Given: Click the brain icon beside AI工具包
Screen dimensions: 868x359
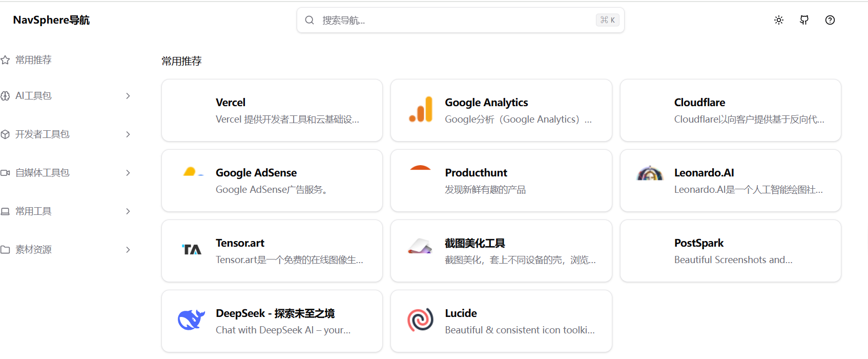Looking at the screenshot, I should pyautogui.click(x=5, y=96).
